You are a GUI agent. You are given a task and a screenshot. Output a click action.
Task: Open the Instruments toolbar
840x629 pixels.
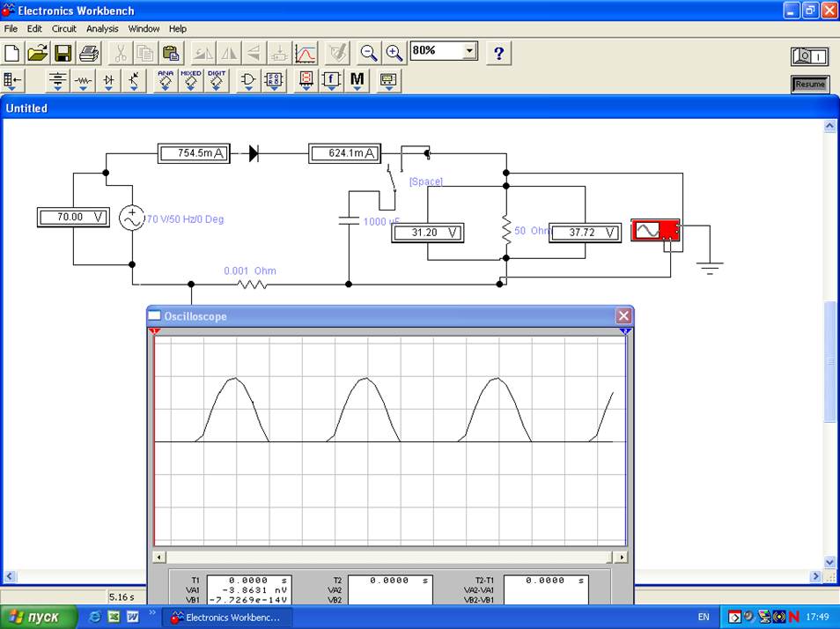coord(388,81)
